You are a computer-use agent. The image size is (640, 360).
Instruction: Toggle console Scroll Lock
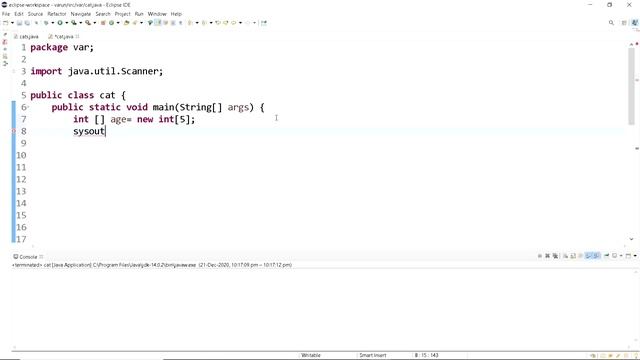click(x=573, y=256)
